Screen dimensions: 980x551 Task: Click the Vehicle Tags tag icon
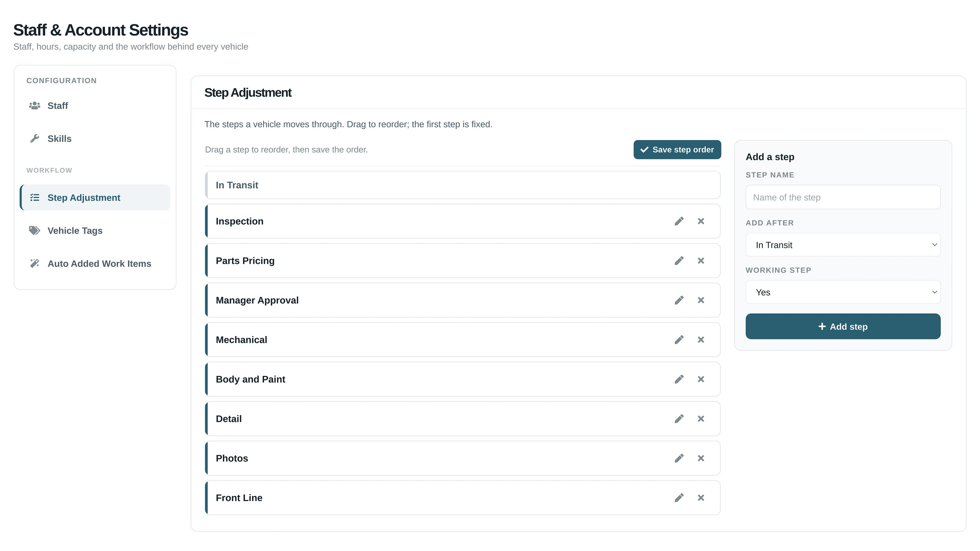(x=35, y=231)
